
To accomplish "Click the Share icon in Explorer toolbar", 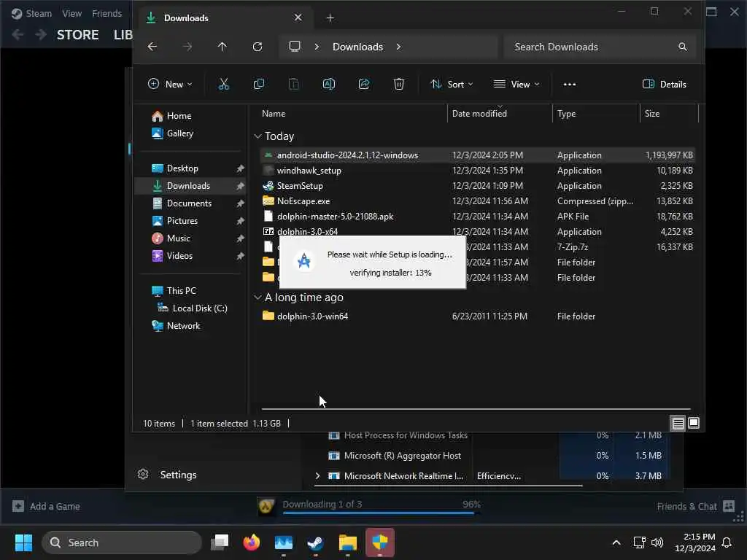I will 364,85.
